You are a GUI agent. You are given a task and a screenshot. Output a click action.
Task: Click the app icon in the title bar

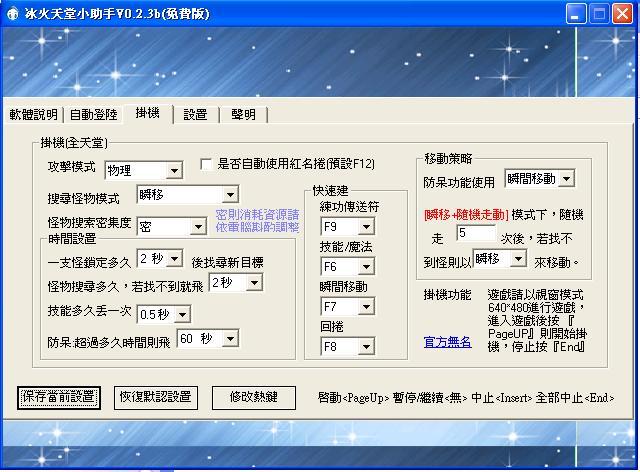[x=12, y=14]
